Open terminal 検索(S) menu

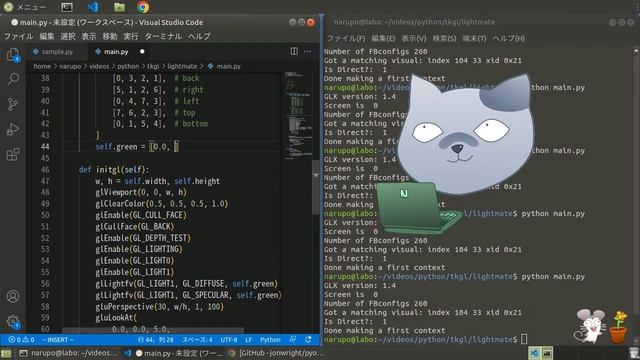pyautogui.click(x=444, y=38)
